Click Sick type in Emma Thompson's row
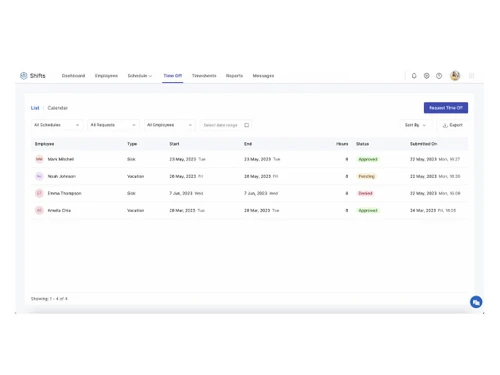 pyautogui.click(x=131, y=193)
